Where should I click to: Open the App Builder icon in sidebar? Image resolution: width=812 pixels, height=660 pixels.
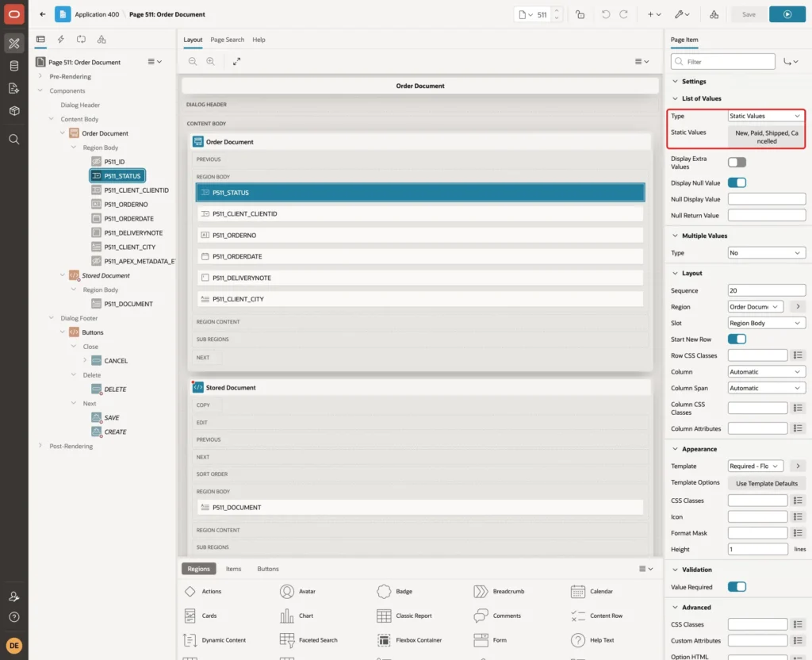14,44
